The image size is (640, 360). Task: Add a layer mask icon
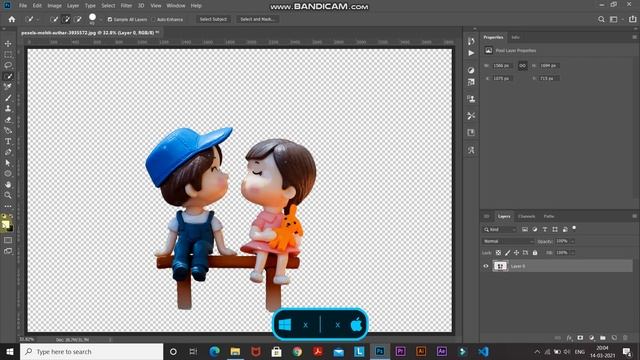tap(580, 338)
